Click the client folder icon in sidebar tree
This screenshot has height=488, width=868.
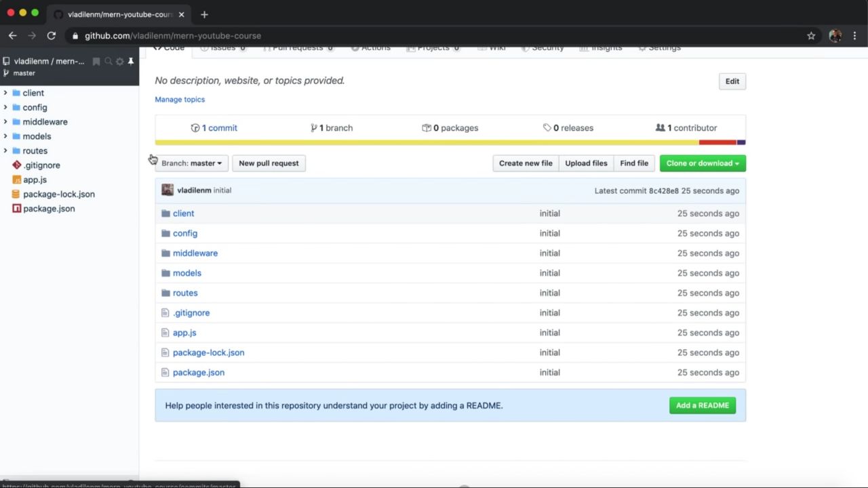click(x=16, y=93)
